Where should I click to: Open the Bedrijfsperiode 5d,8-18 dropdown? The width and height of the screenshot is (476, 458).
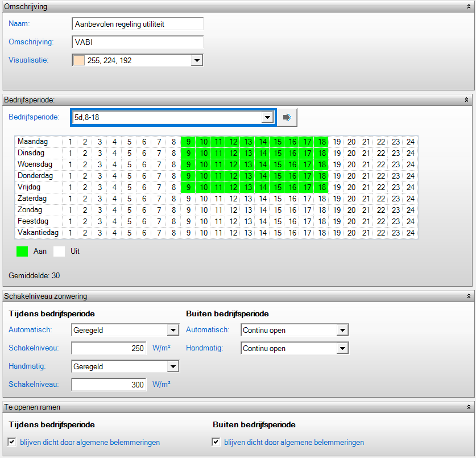tap(266, 117)
